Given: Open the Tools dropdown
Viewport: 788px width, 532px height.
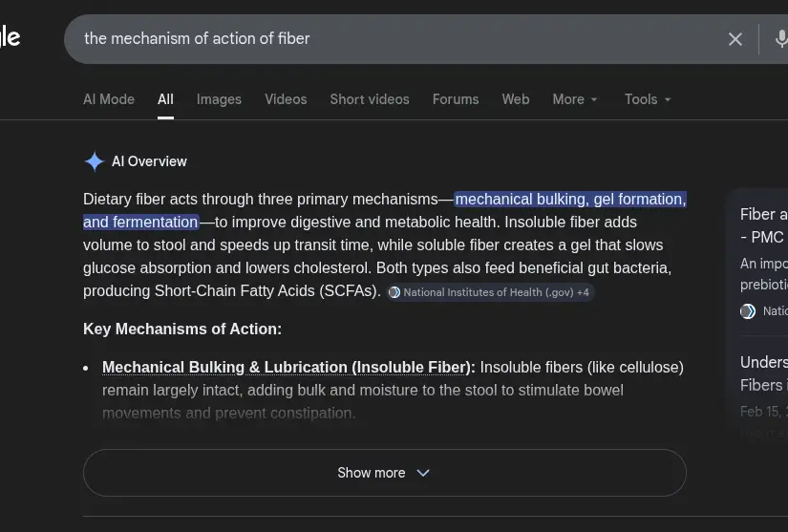Looking at the screenshot, I should click(648, 99).
